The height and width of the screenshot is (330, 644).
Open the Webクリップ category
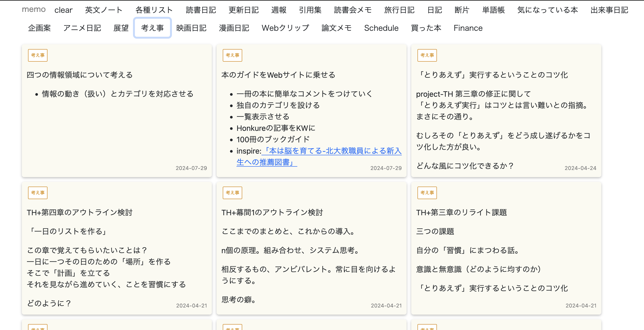pyautogui.click(x=285, y=28)
